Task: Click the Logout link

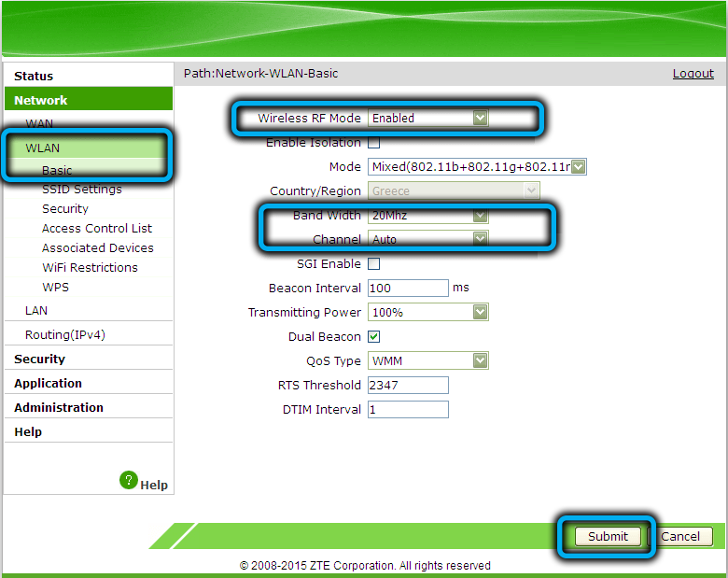Action: pyautogui.click(x=693, y=74)
